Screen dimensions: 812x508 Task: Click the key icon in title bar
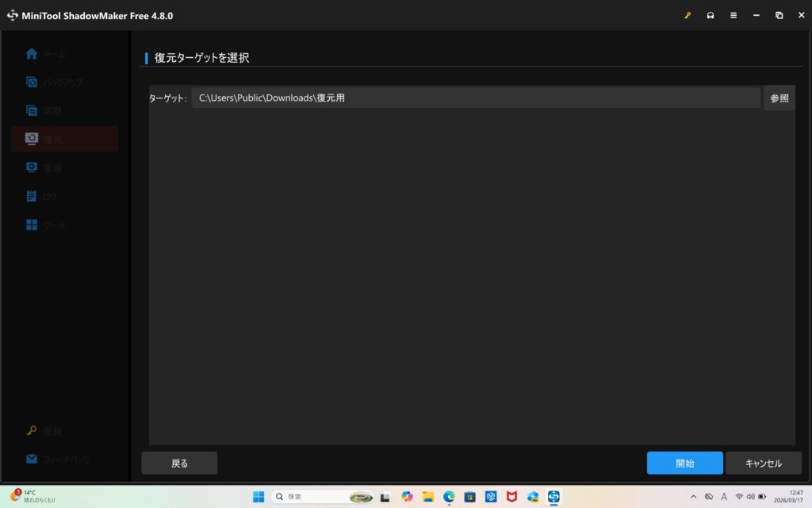pyautogui.click(x=688, y=15)
